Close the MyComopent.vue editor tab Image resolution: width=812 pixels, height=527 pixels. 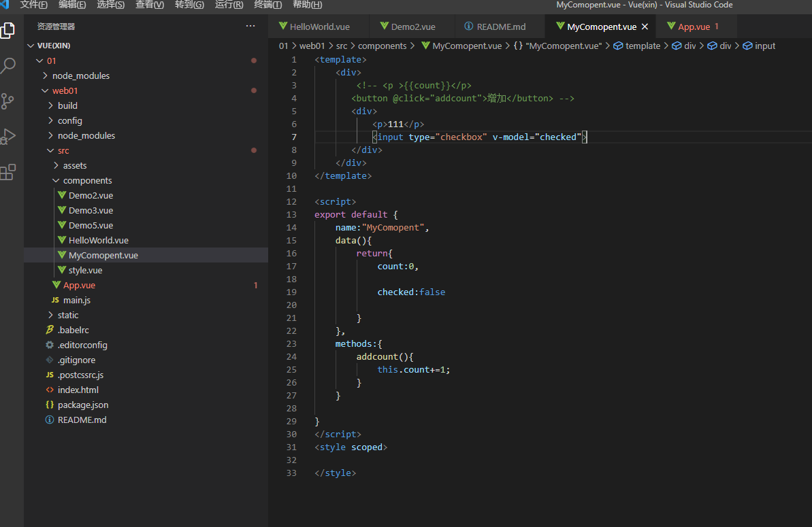click(x=645, y=27)
